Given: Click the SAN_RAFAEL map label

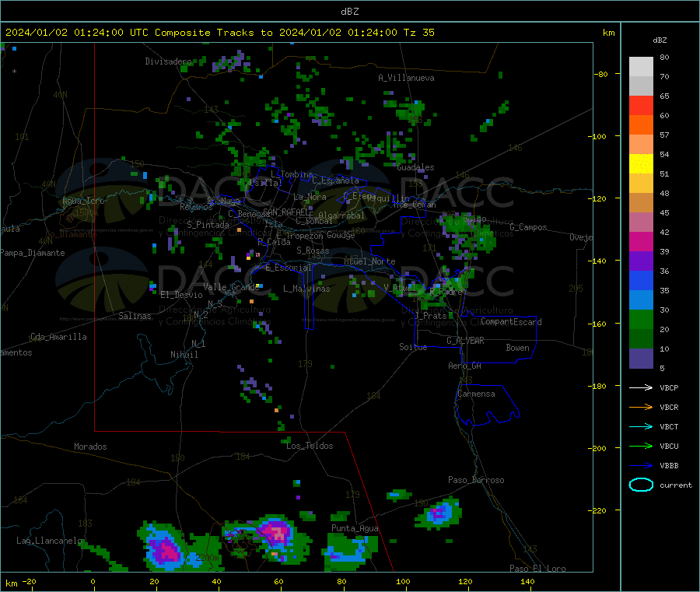Looking at the screenshot, I should coord(288,212).
